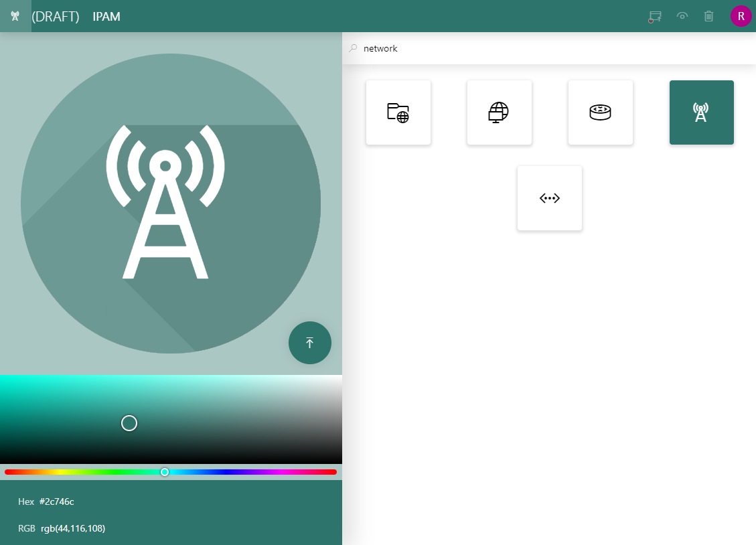Screen dimensions: 756x545
Task: Choose the folder with globe icon
Action: point(398,112)
